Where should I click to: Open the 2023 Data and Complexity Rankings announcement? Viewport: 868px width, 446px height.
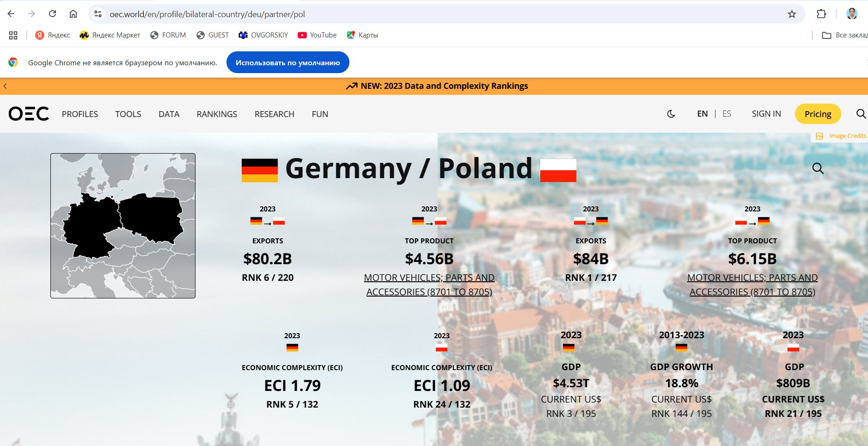click(437, 86)
